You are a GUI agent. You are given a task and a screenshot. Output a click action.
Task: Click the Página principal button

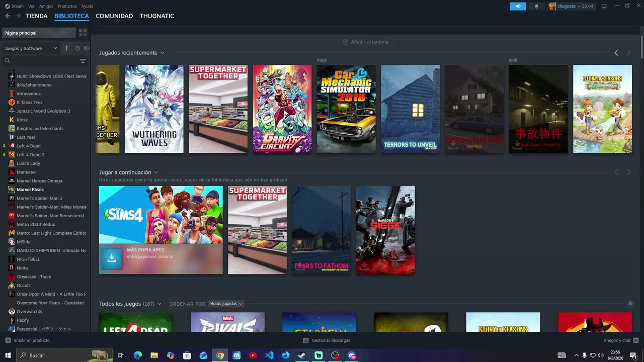(39, 33)
